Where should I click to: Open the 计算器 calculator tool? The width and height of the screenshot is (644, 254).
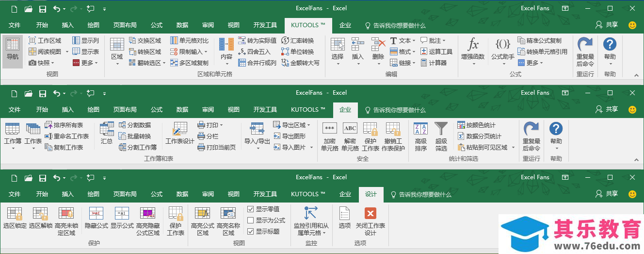coord(434,63)
